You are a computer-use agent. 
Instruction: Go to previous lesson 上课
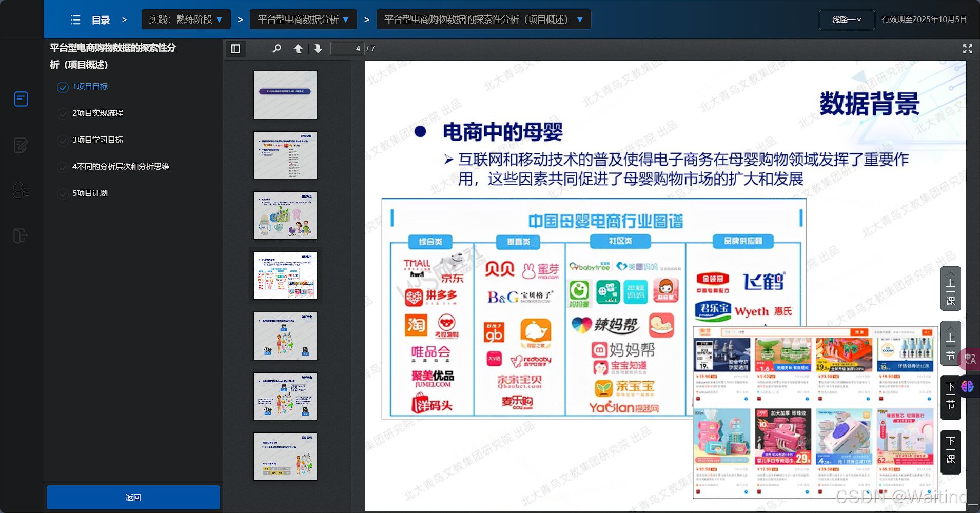(x=951, y=288)
